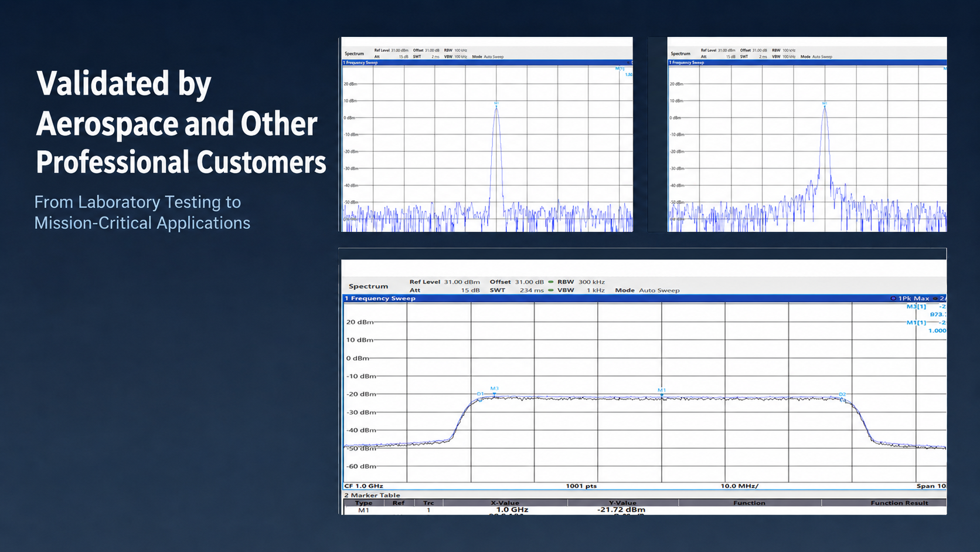
Task: Click the Mode Auto Sweep setting
Action: 647,290
